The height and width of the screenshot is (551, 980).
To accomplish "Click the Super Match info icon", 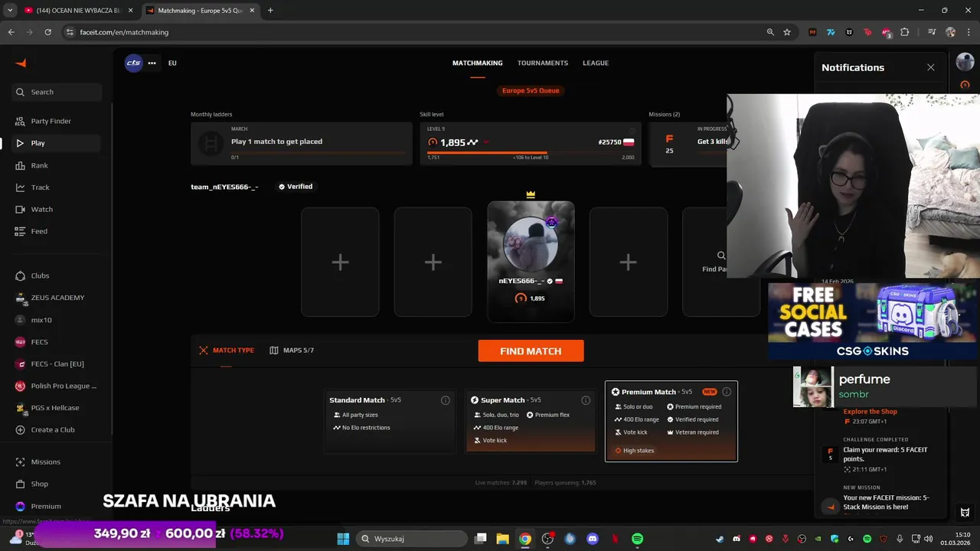I will (586, 400).
